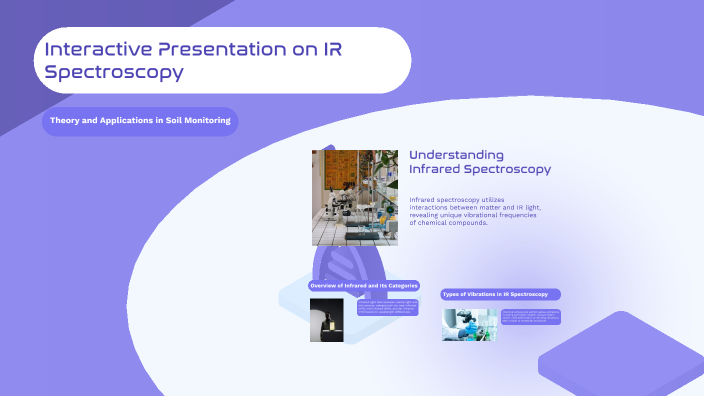Select the paragraph about matter and IR light
The height and width of the screenshot is (396, 704).
[475, 211]
